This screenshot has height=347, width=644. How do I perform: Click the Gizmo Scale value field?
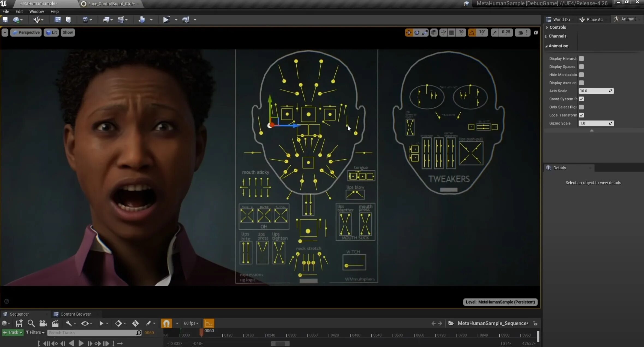(594, 123)
